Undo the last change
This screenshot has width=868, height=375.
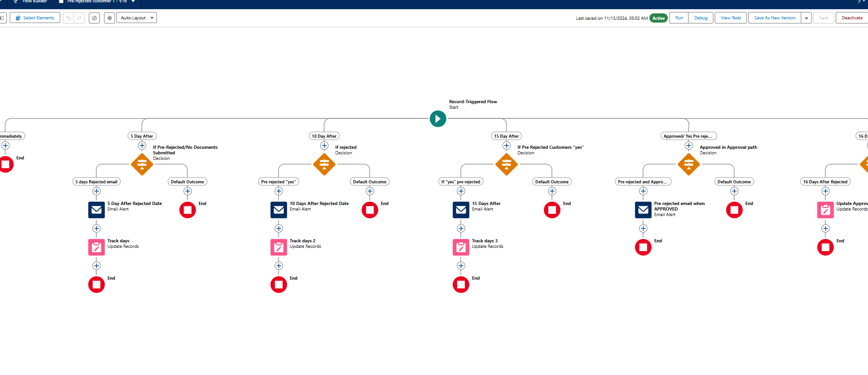pyautogui.click(x=69, y=18)
